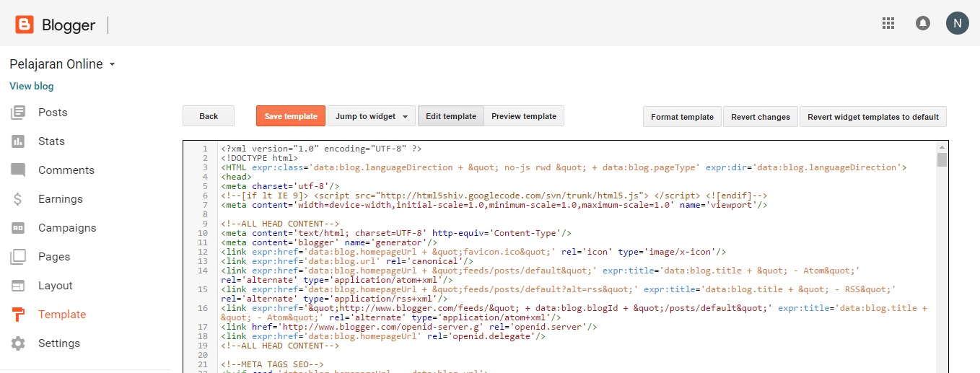Switch to the Preview template tab
This screenshot has width=980, height=373.
tap(524, 116)
